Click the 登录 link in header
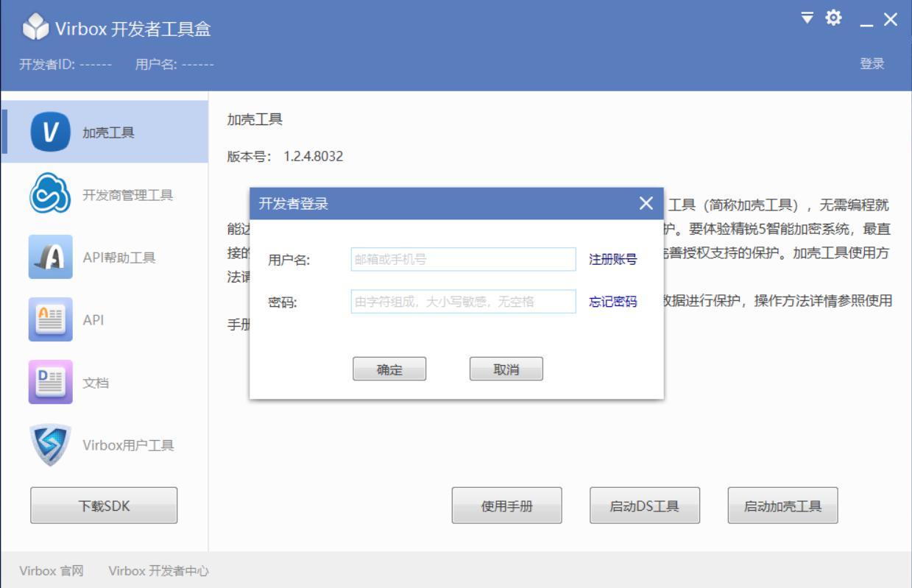Viewport: 912px width, 588px height. [x=872, y=64]
